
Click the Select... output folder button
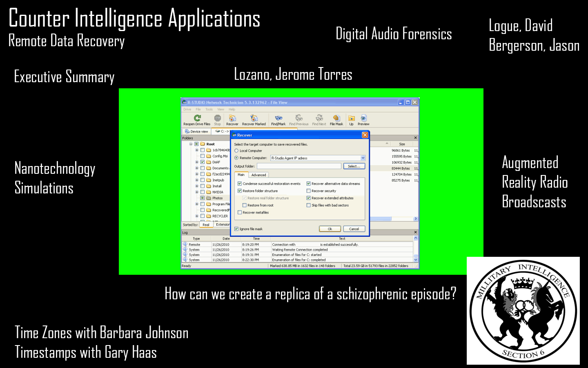(354, 166)
